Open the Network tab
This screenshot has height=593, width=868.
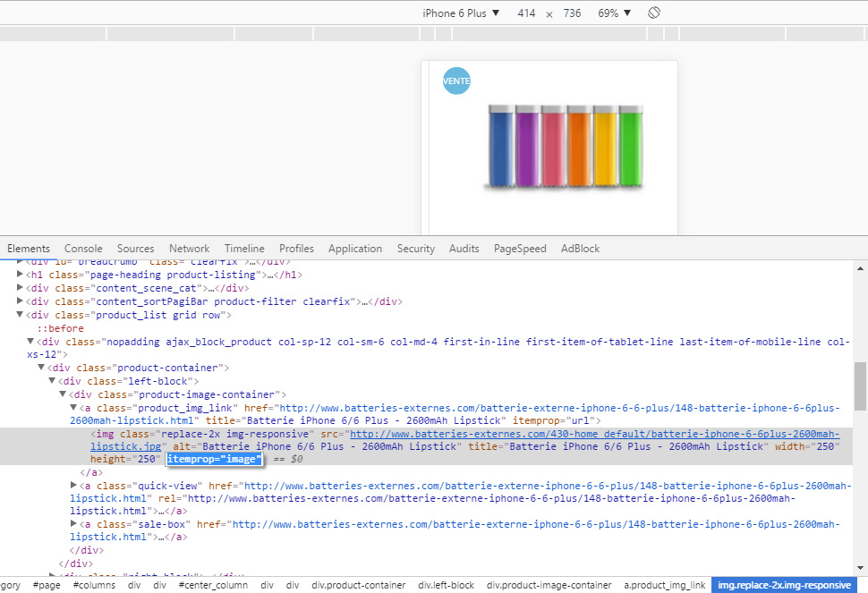tap(190, 249)
